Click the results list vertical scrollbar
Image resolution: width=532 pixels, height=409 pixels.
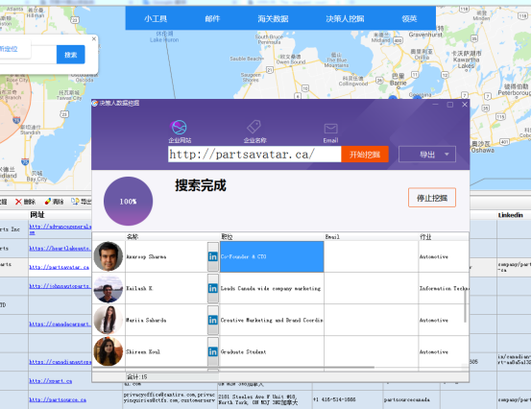465,305
